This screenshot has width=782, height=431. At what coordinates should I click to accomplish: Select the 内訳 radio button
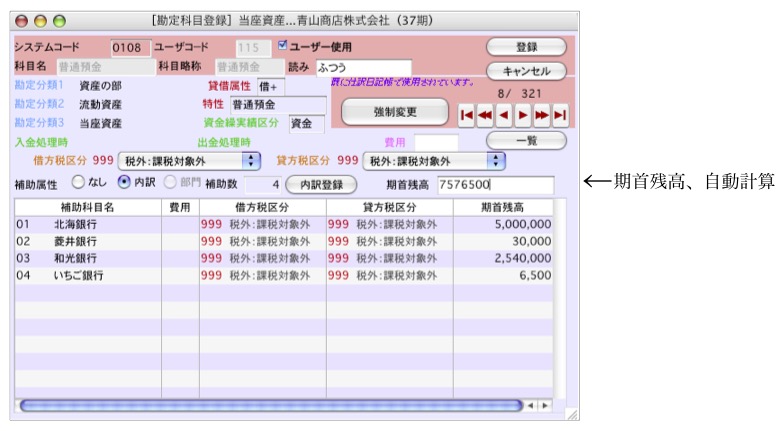coord(124,184)
